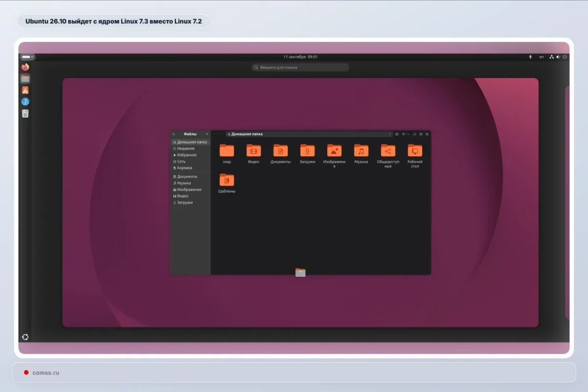Open Firefox from the Ubuntu dock
588x392 pixels.
25,67
